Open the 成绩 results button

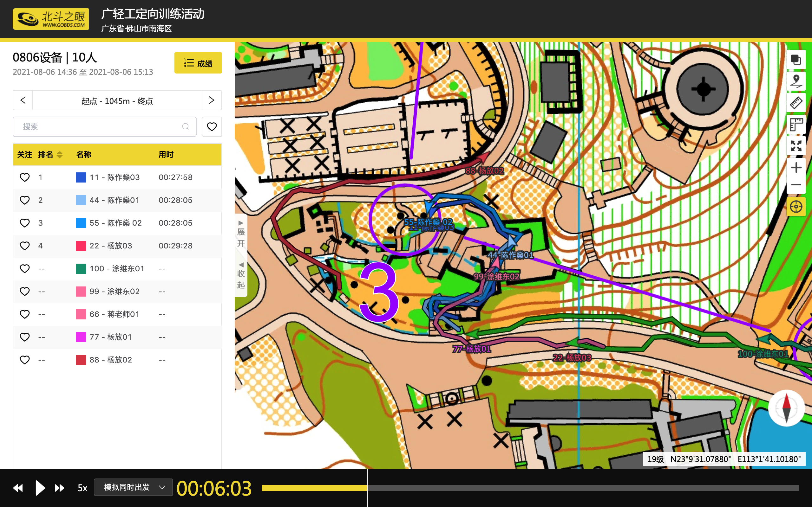198,63
